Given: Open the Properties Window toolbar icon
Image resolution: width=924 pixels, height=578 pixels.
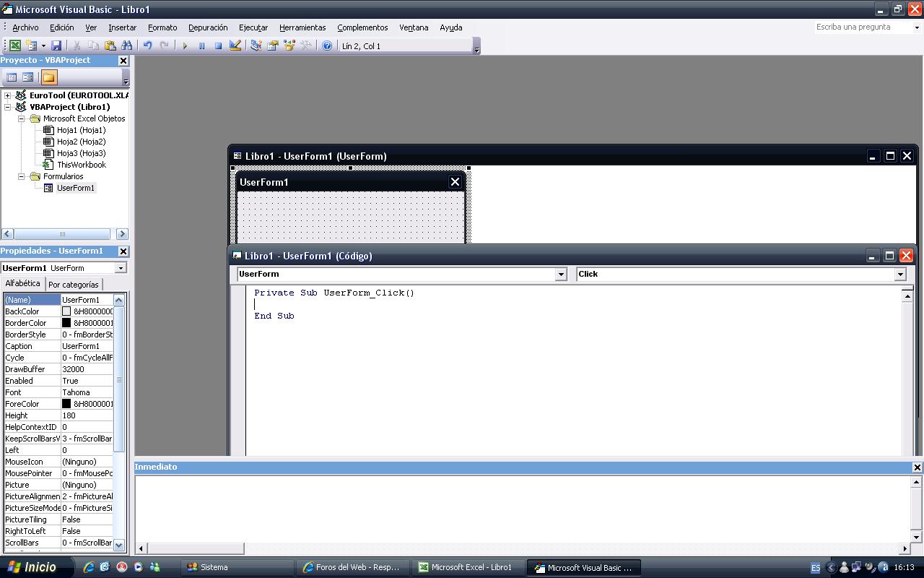Looking at the screenshot, I should [x=273, y=46].
